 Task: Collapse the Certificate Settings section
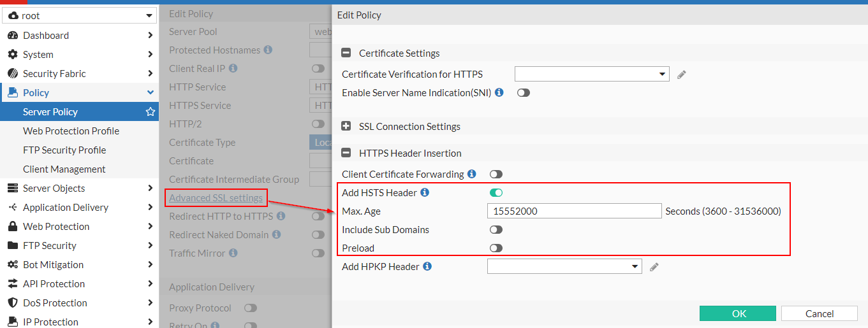point(346,53)
